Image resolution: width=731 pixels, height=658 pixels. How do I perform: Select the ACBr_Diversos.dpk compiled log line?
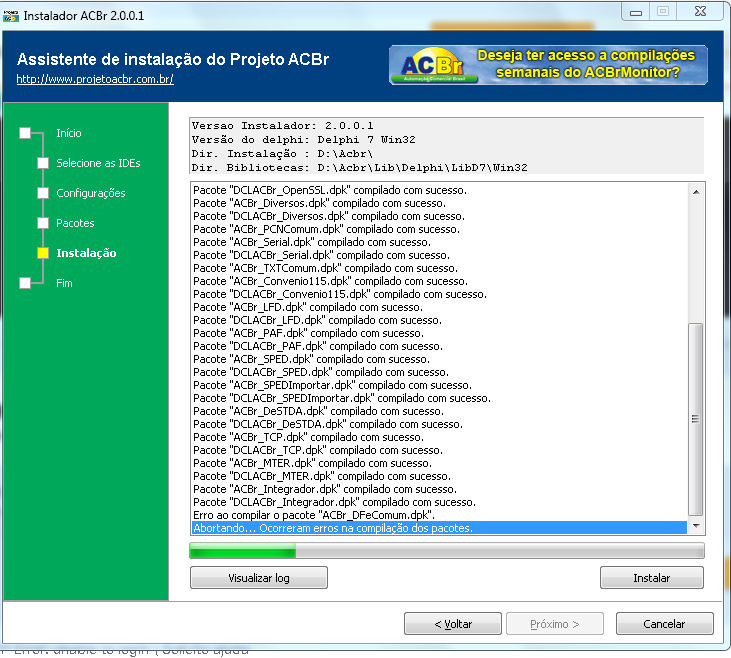point(439,203)
